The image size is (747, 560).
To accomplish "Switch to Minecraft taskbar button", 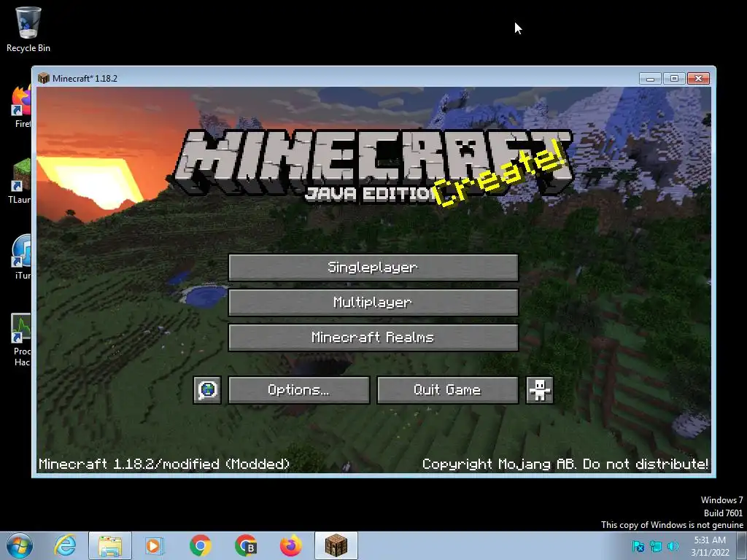I will [336, 545].
